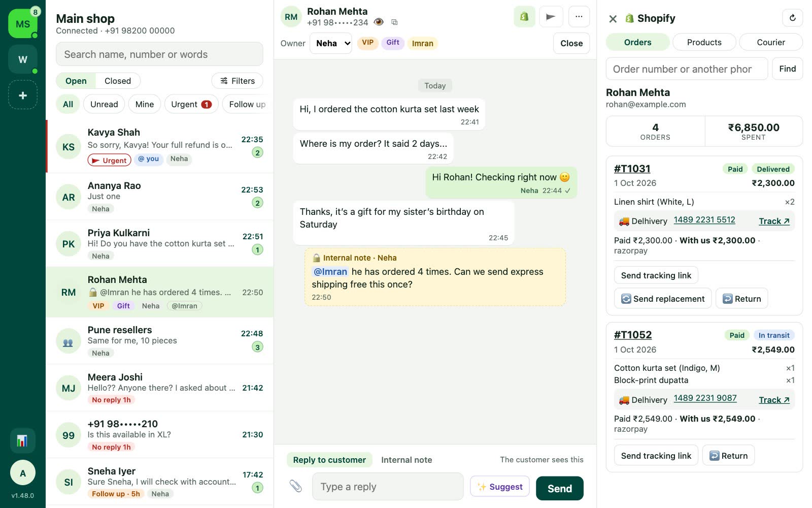
Task: Open the MS workspace avatar
Action: pyautogui.click(x=23, y=23)
